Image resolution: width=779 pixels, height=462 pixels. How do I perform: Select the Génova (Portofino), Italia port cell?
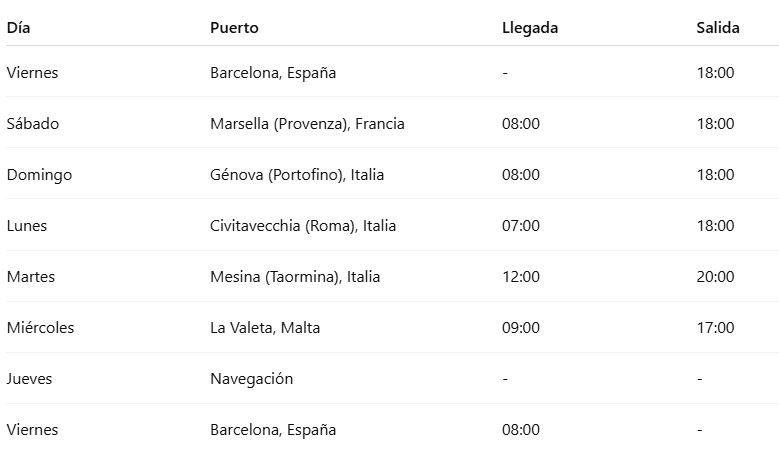click(x=297, y=175)
